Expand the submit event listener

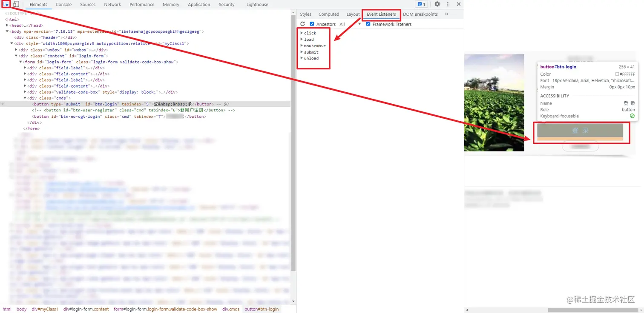pos(302,52)
